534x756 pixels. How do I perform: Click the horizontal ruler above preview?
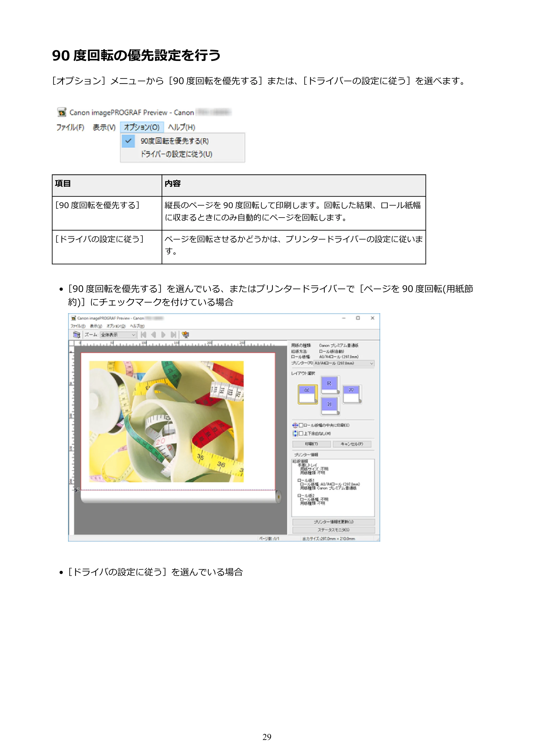[x=180, y=343]
